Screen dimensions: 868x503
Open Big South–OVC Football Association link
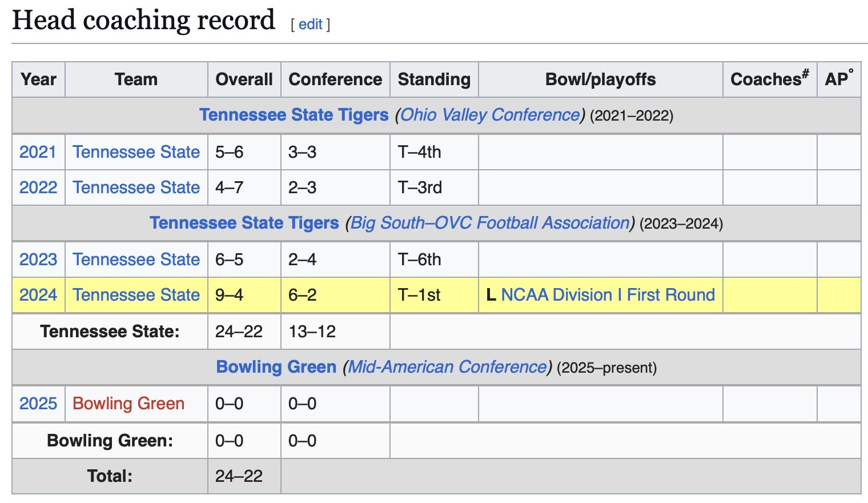click(490, 223)
